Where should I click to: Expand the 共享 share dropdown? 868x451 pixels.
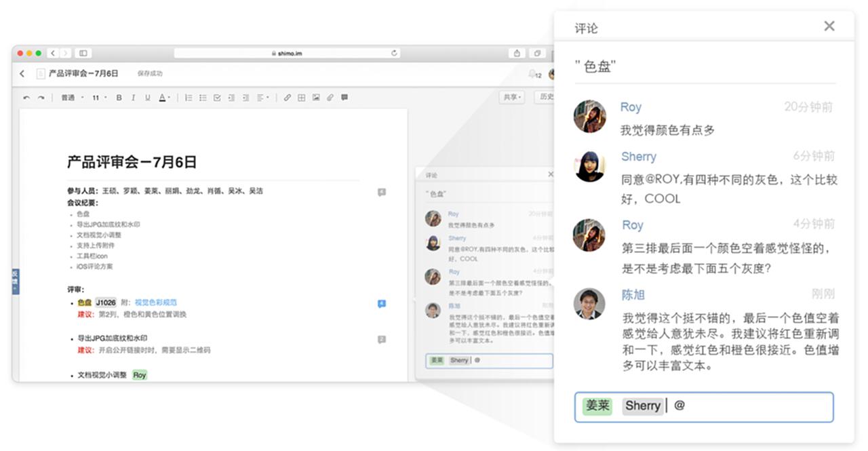point(512,98)
